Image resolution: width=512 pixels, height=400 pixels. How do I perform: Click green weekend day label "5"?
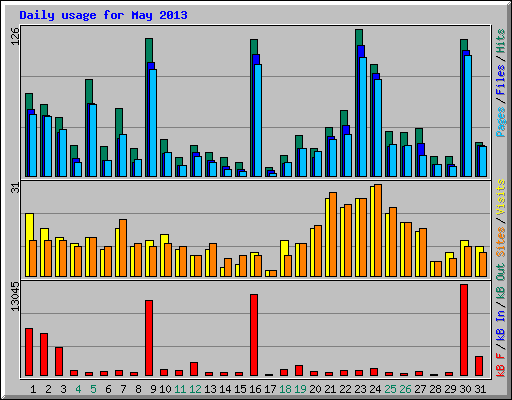pos(93,389)
